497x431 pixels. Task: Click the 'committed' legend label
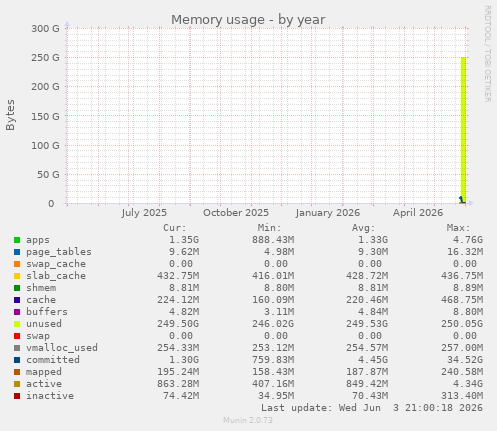(53, 360)
